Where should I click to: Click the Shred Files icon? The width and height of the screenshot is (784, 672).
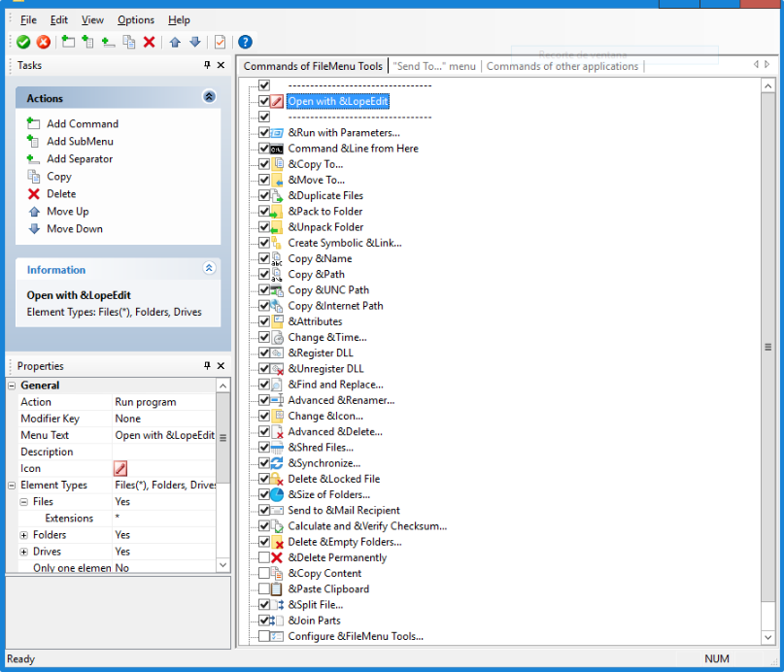277,448
